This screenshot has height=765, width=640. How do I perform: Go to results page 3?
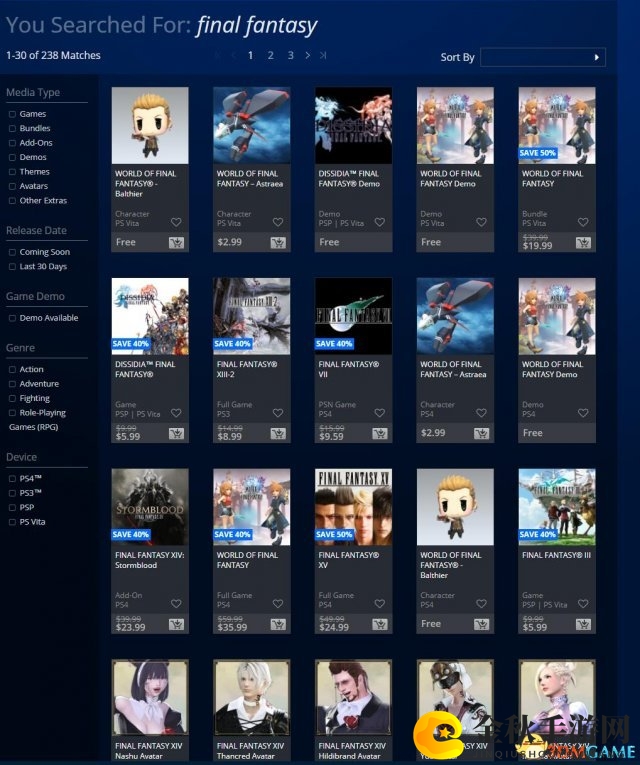click(x=290, y=56)
